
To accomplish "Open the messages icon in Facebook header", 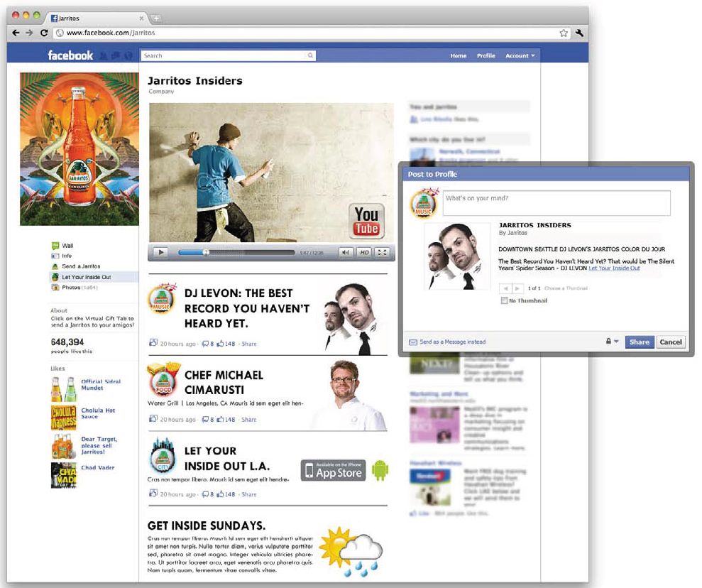I will tap(116, 55).
